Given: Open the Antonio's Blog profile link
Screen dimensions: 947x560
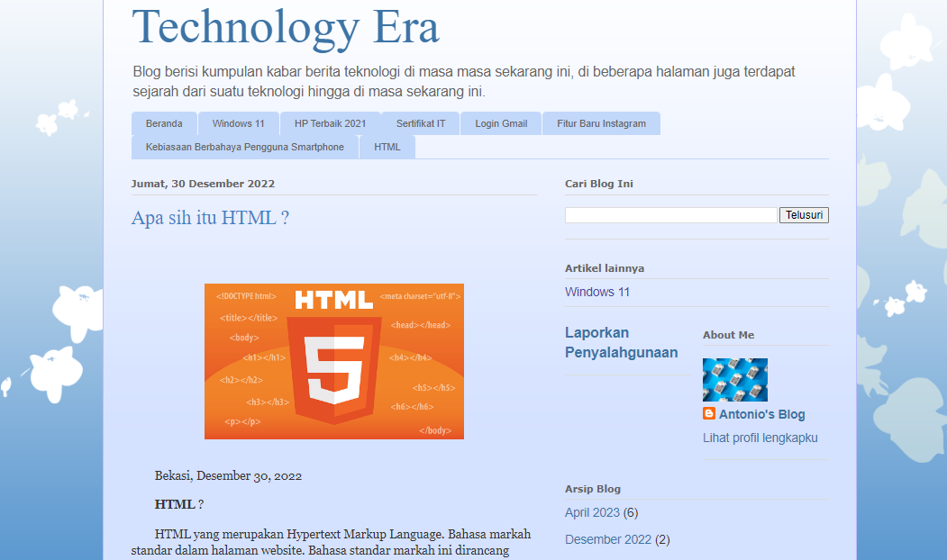Looking at the screenshot, I should [x=761, y=414].
